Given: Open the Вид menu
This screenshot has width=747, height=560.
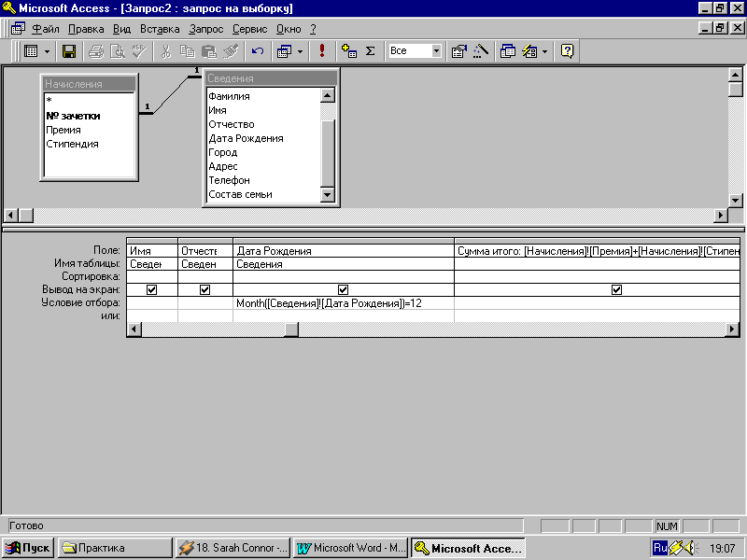Looking at the screenshot, I should pos(122,29).
